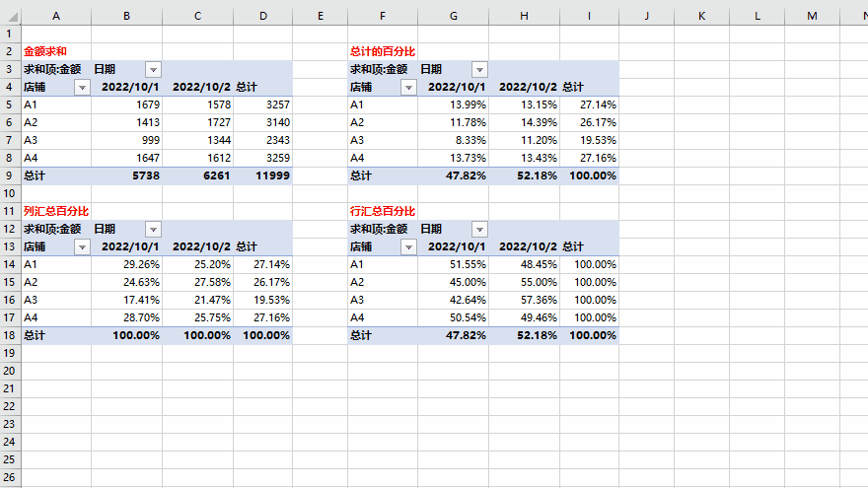Select row 26 header

point(10,477)
